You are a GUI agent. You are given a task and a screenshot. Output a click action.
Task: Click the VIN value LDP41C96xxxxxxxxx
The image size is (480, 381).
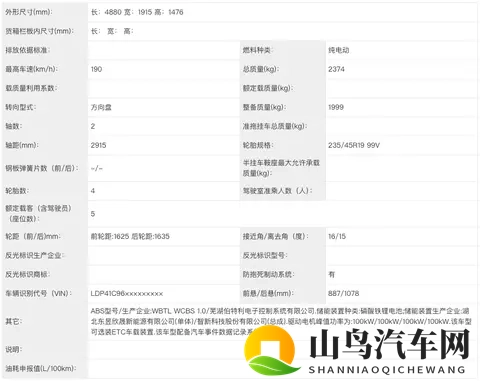(127, 294)
